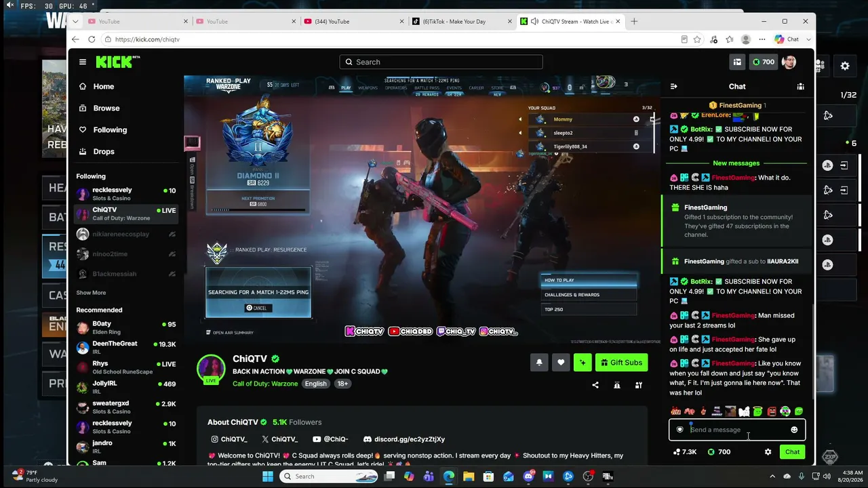868x488 pixels.
Task: Open the JollyIRL recommended channel
Action: [127, 387]
